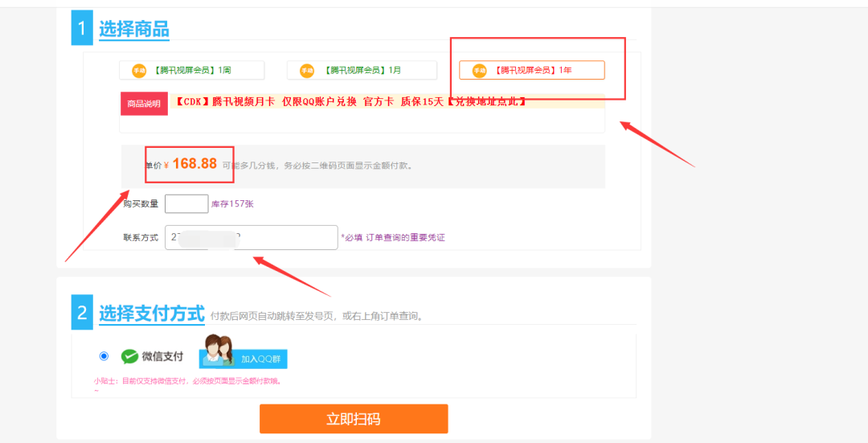Select the 微信支付 radio button
Viewport: 868px width, 443px height.
pos(104,356)
